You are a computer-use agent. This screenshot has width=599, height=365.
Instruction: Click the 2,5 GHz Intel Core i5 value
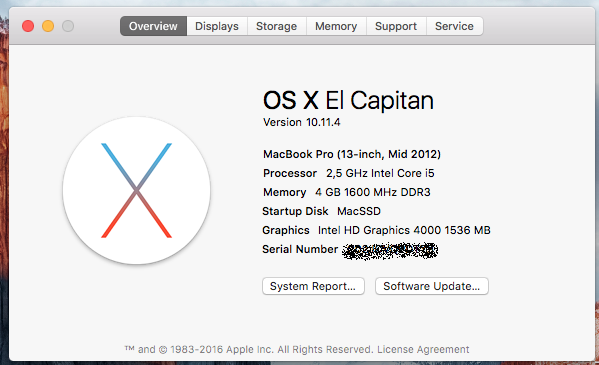click(x=380, y=173)
